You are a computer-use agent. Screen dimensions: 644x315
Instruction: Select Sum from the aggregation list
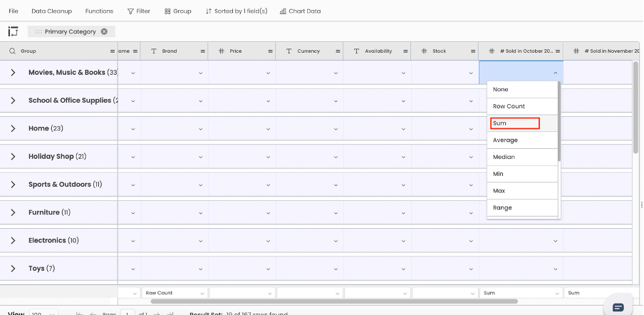point(515,123)
